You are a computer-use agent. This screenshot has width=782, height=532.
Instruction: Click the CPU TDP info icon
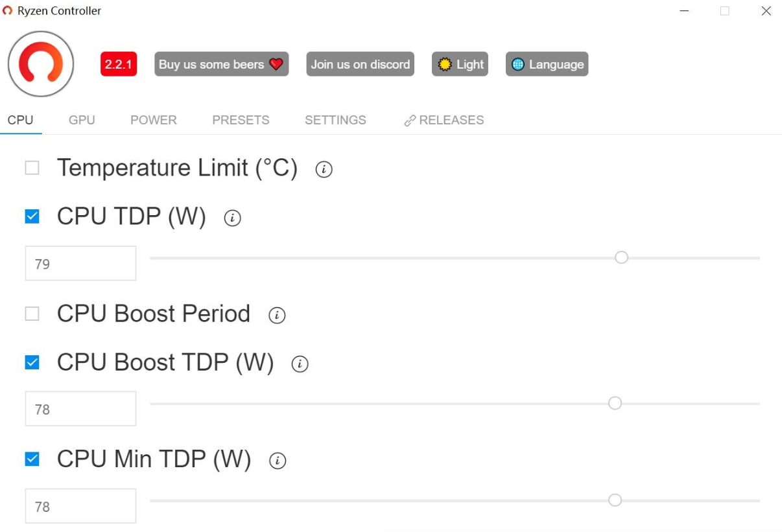[232, 218]
